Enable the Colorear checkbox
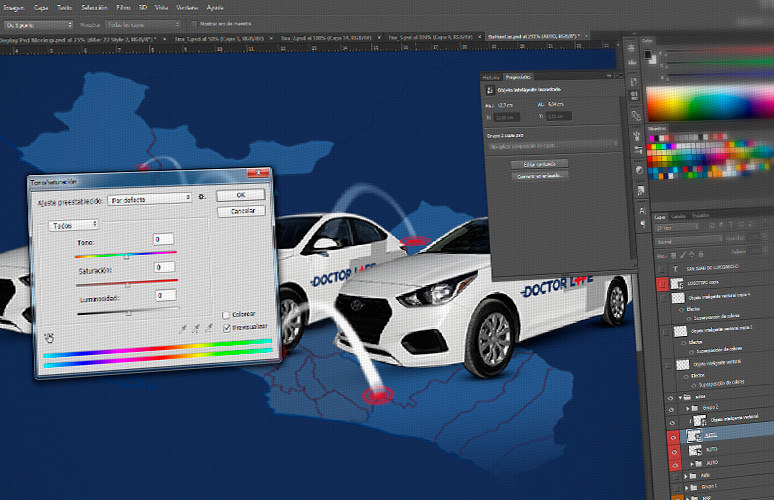The width and height of the screenshot is (774, 500). pos(226,315)
